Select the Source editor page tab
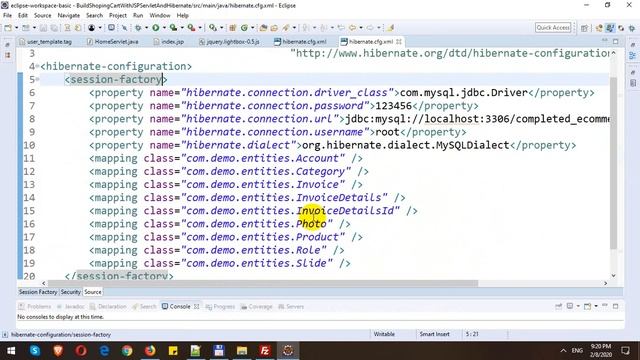The height and width of the screenshot is (360, 640). coord(93,292)
